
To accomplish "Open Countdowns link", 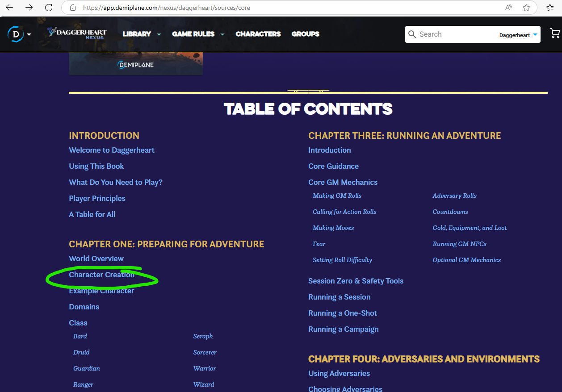I will tap(450, 212).
